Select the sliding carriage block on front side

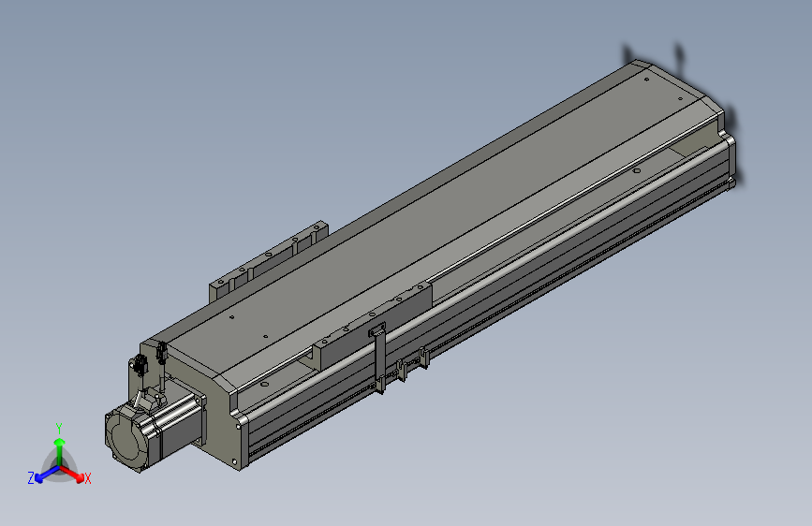tap(374, 325)
